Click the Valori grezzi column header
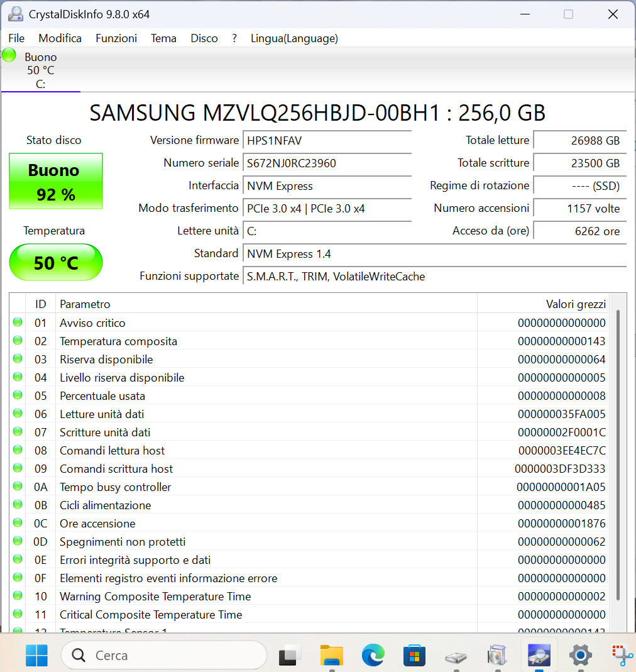Image resolution: width=636 pixels, height=672 pixels. (x=543, y=304)
